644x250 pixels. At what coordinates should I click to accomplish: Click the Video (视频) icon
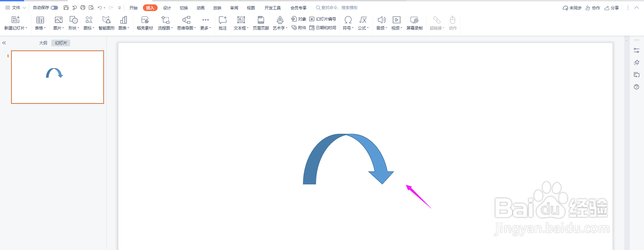[x=396, y=20]
